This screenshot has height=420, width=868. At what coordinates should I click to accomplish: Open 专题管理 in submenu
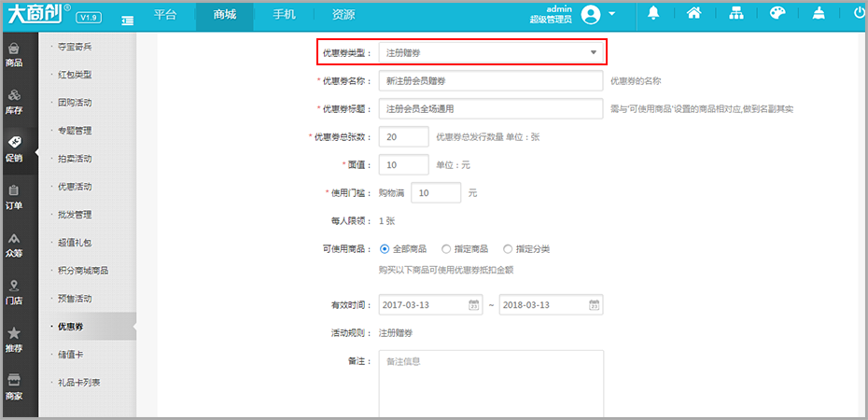click(75, 131)
